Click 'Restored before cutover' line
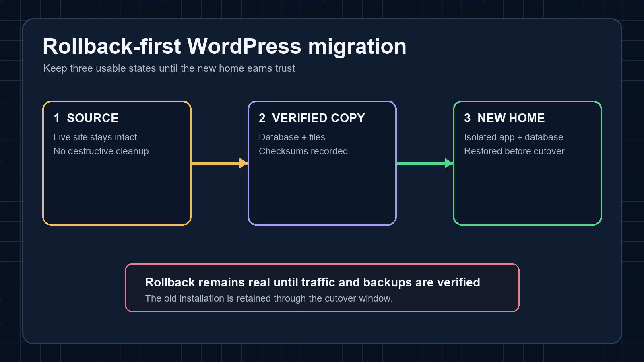Image resolution: width=644 pixels, height=362 pixels. coord(514,151)
